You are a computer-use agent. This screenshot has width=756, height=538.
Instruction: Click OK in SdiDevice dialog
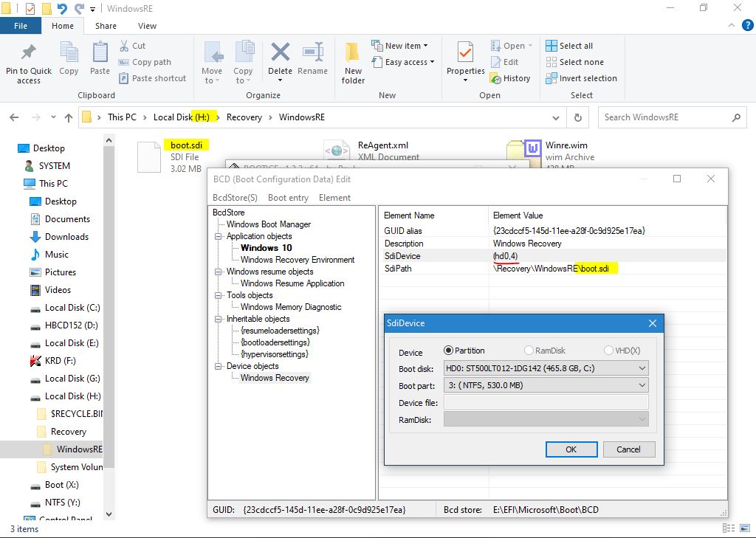tap(571, 449)
